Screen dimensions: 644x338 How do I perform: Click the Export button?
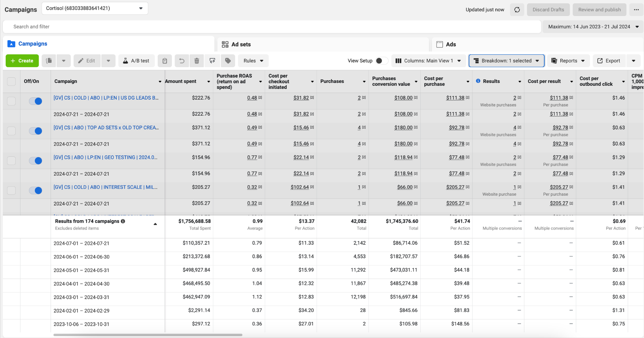pos(609,61)
